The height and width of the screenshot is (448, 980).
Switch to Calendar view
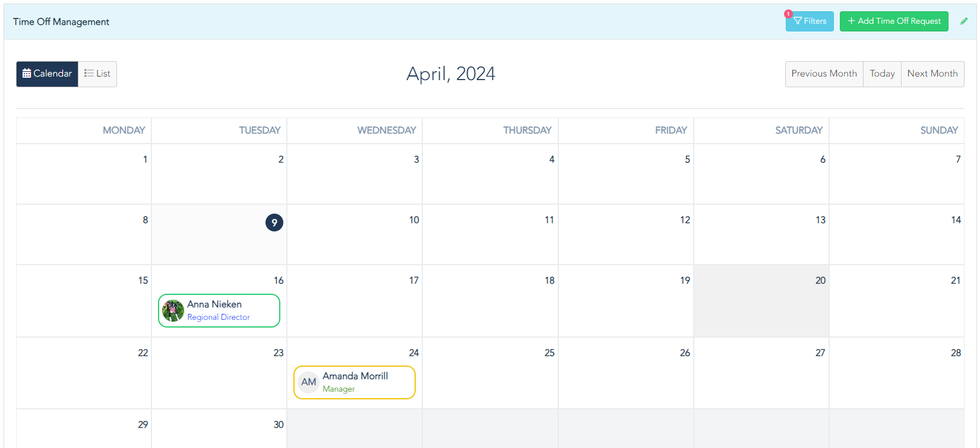(47, 74)
